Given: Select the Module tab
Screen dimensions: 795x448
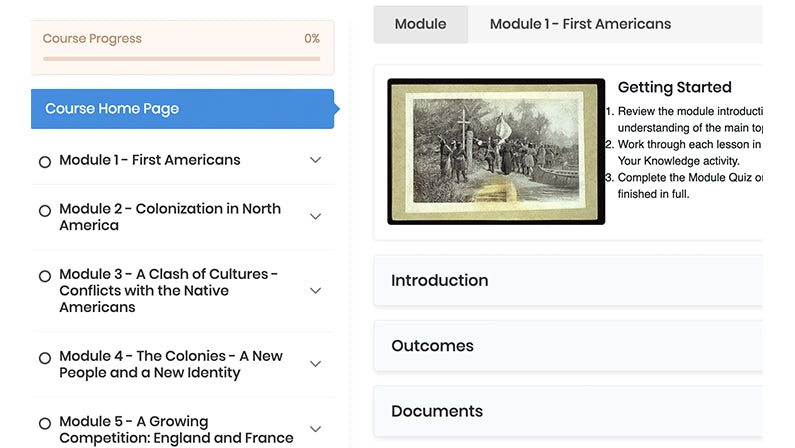Looking at the screenshot, I should point(420,24).
